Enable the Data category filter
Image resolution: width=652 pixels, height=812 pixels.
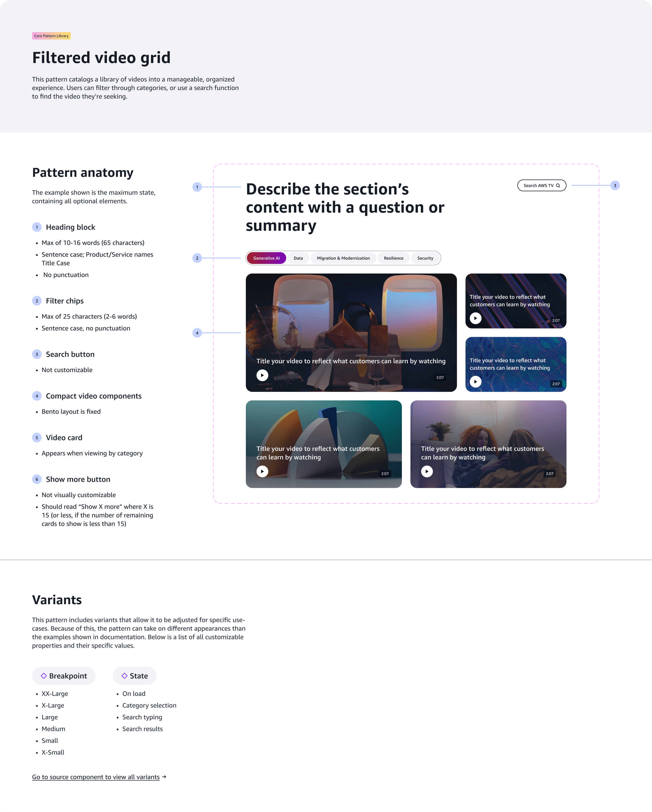tap(298, 258)
